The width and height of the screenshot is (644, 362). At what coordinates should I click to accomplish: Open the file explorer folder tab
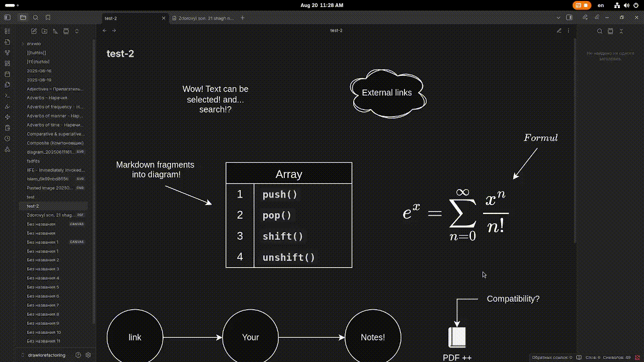click(23, 18)
